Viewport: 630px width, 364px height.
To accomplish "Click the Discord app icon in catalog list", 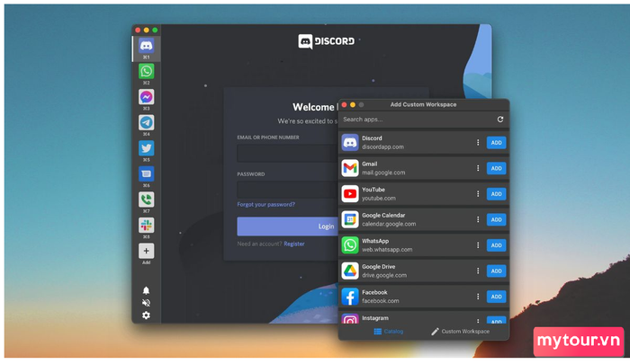I will tap(350, 143).
